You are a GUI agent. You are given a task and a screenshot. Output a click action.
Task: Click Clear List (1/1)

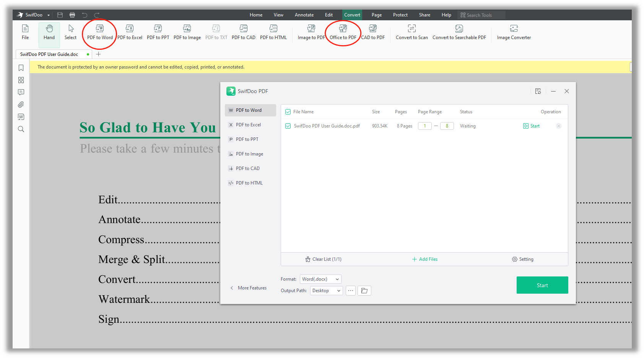pos(323,259)
